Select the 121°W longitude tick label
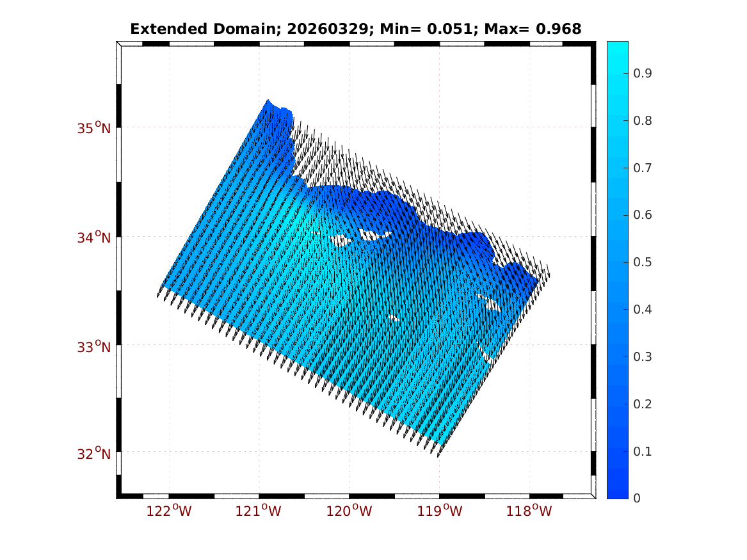The width and height of the screenshot is (747, 560). pos(259,511)
